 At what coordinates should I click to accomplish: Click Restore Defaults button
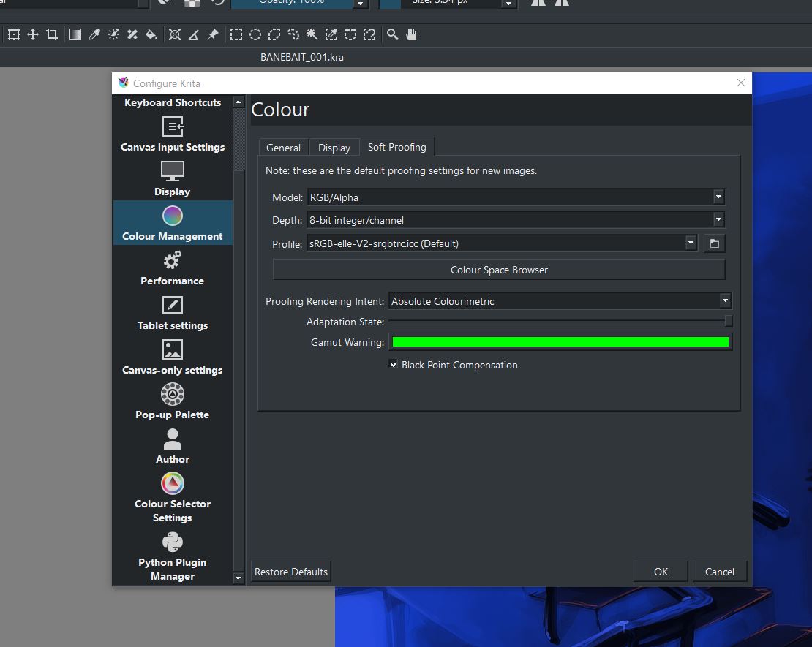pyautogui.click(x=291, y=572)
